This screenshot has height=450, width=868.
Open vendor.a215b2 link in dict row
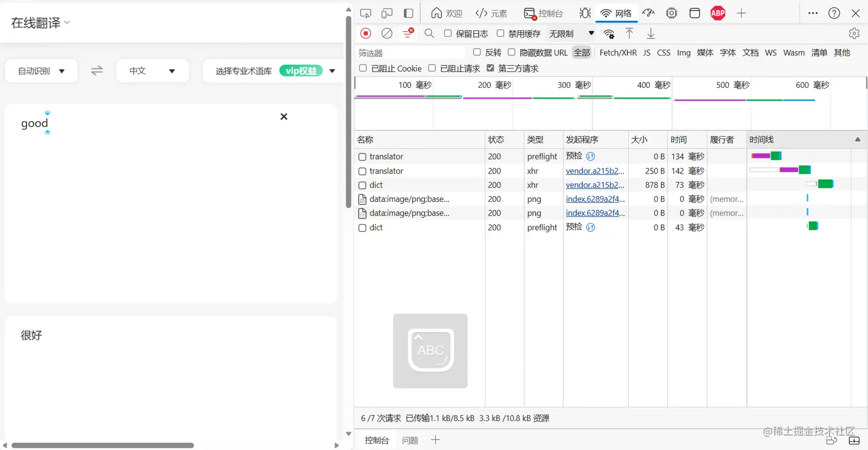pos(595,185)
